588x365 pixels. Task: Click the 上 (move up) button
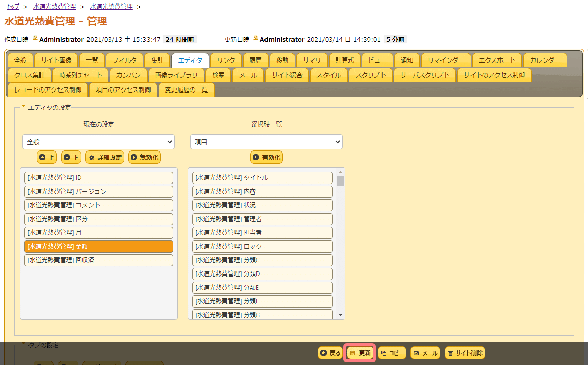tap(47, 158)
